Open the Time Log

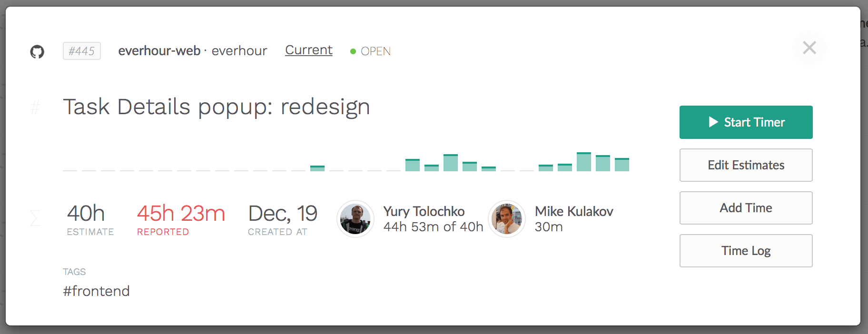[x=746, y=251]
